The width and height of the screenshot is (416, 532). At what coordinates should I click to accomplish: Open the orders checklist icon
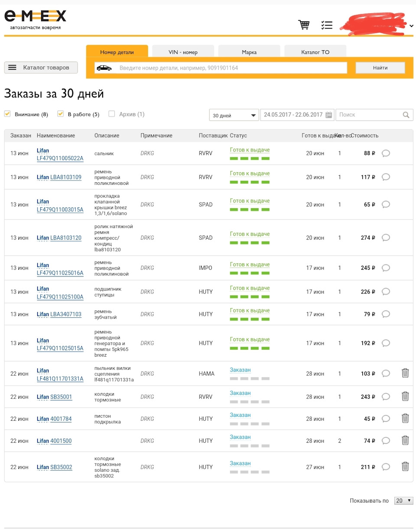pos(327,25)
